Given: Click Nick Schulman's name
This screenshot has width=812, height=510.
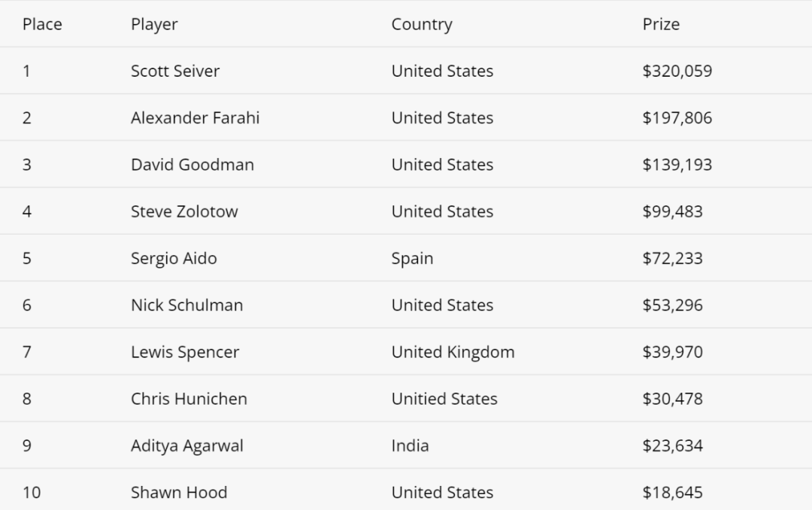Looking at the screenshot, I should [187, 305].
